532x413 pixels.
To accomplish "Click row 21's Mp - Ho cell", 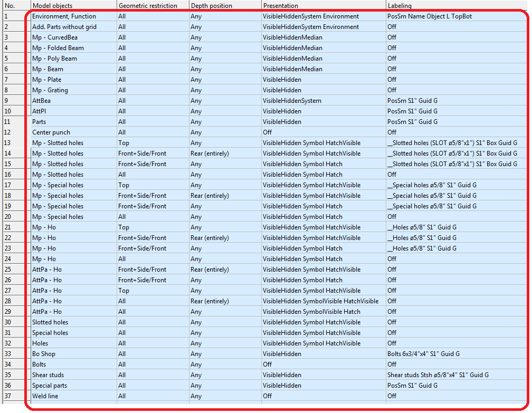I will [x=74, y=227].
